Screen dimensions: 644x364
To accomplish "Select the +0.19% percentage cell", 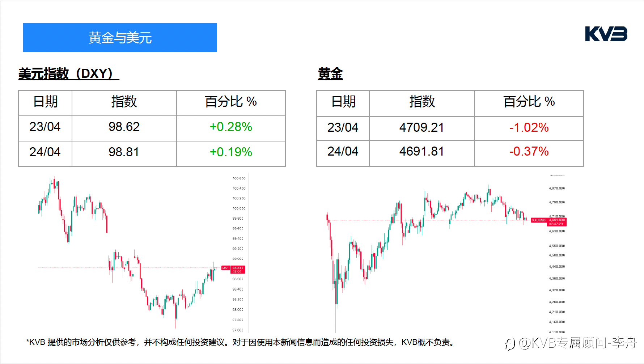I will point(231,152).
